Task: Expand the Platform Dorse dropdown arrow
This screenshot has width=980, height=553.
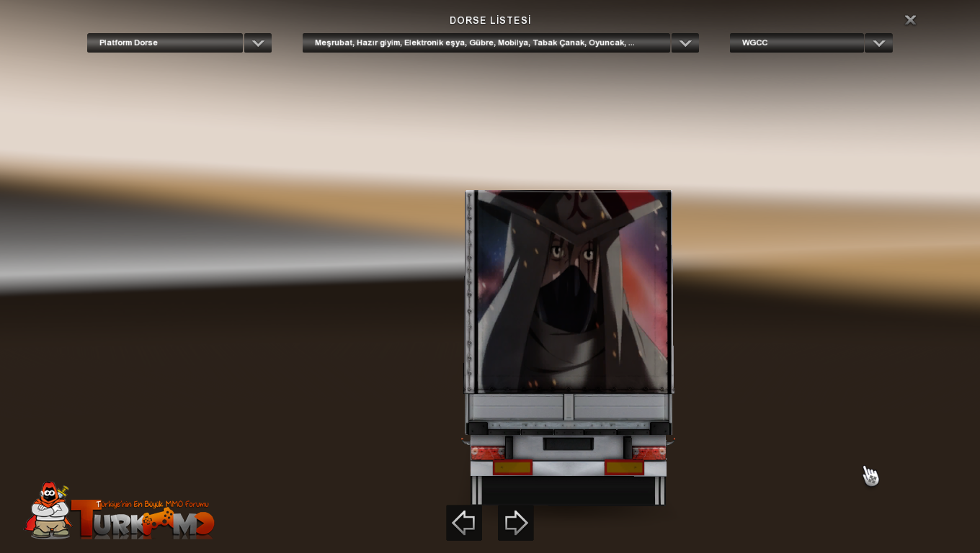Action: pos(258,43)
